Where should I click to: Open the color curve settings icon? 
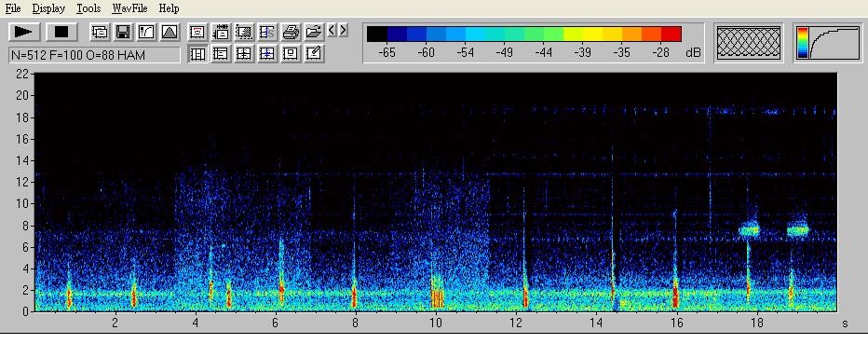pyautogui.click(x=146, y=32)
